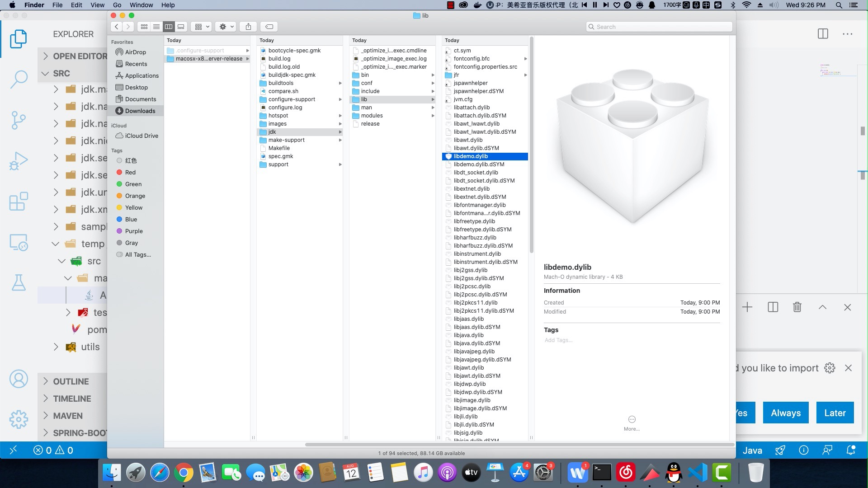The height and width of the screenshot is (488, 868).
Task: Click Finder Share button
Action: pos(248,27)
